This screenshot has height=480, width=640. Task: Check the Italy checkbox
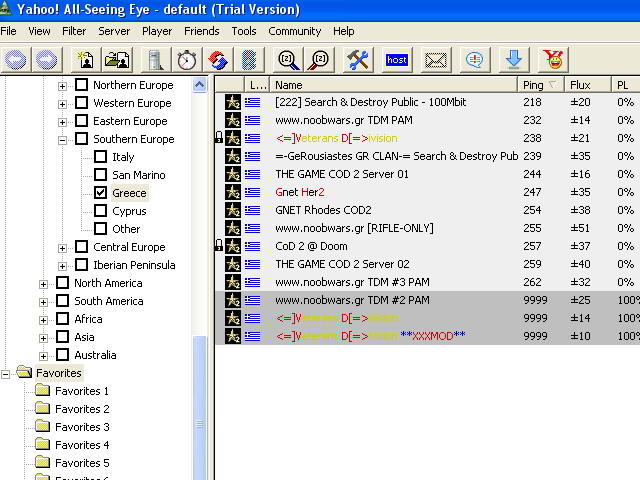(x=100, y=156)
